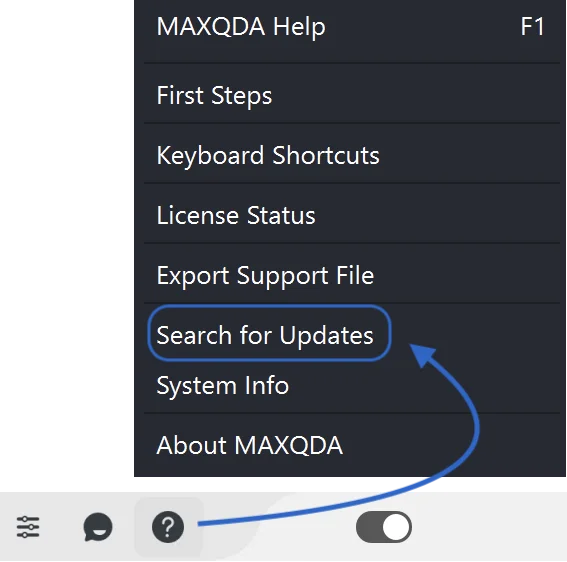
Task: Toggle the switch in the bottom bar
Action: [384, 527]
